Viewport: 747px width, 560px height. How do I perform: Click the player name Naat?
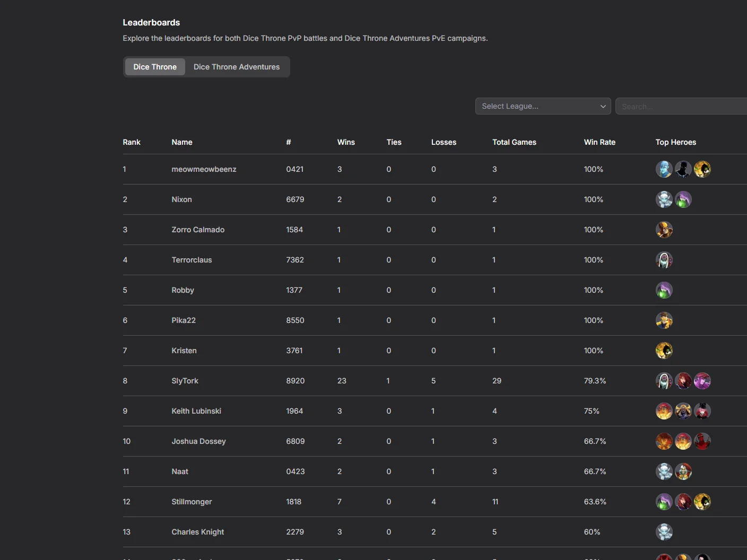[x=180, y=471]
